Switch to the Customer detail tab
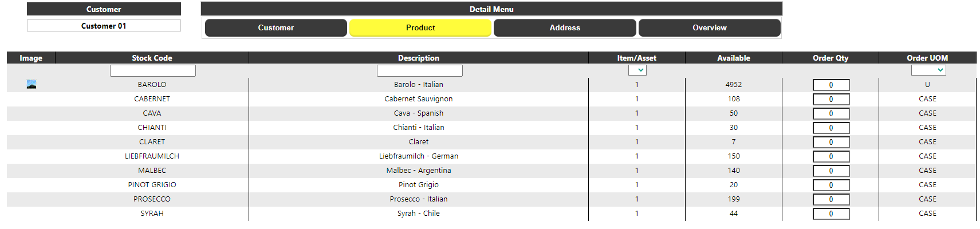Viewport: 980px width, 229px height. pos(275,27)
